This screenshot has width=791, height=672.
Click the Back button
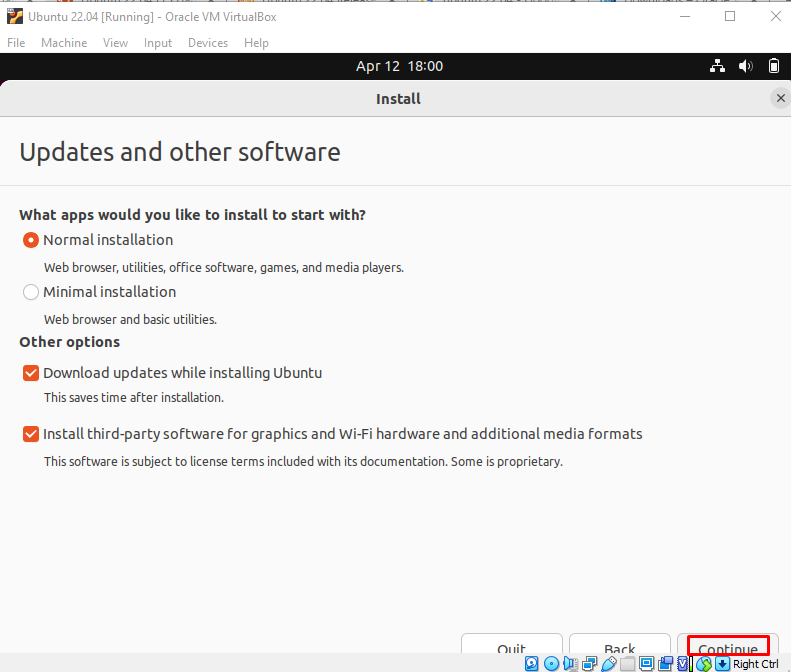(x=620, y=648)
